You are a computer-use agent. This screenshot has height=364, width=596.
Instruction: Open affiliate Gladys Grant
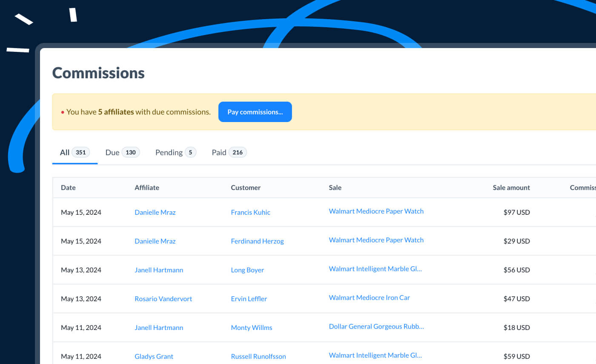click(x=154, y=356)
